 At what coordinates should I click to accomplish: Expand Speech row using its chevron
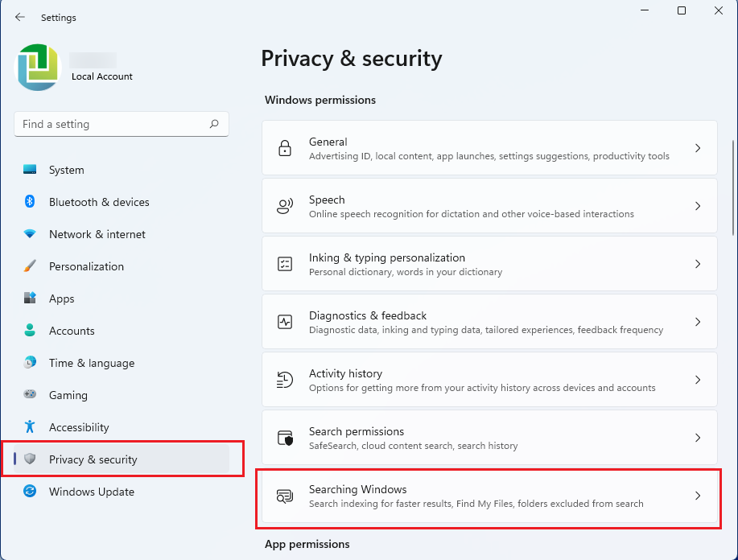pos(698,206)
